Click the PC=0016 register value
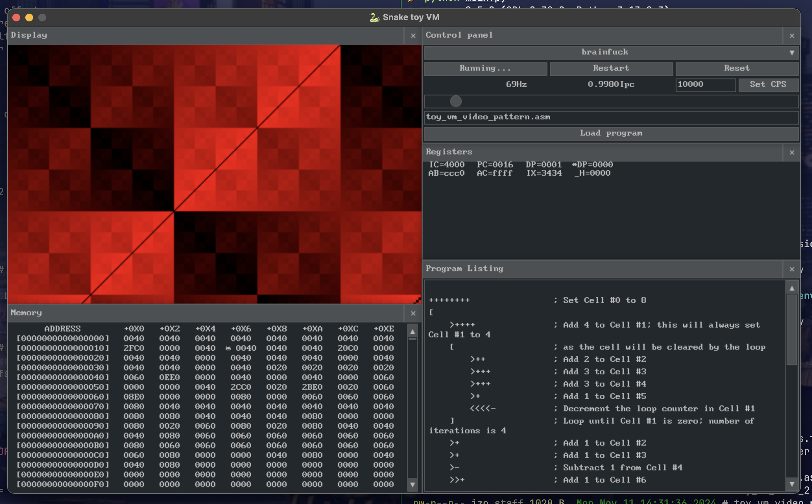The height and width of the screenshot is (504, 812). pos(495,165)
